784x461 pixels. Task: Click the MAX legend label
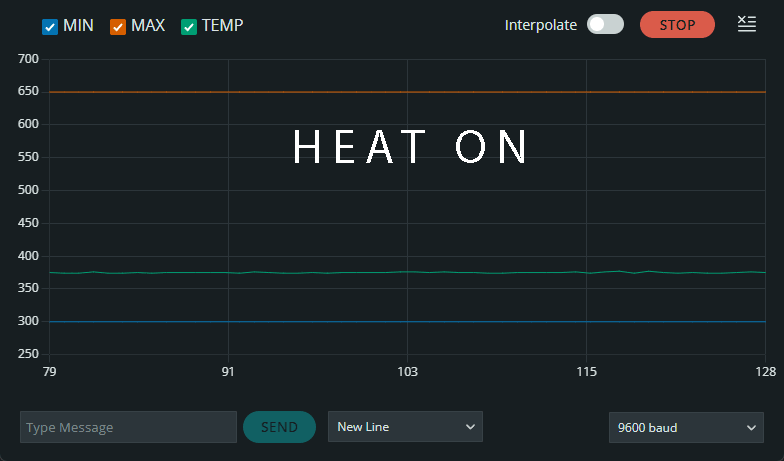point(148,26)
